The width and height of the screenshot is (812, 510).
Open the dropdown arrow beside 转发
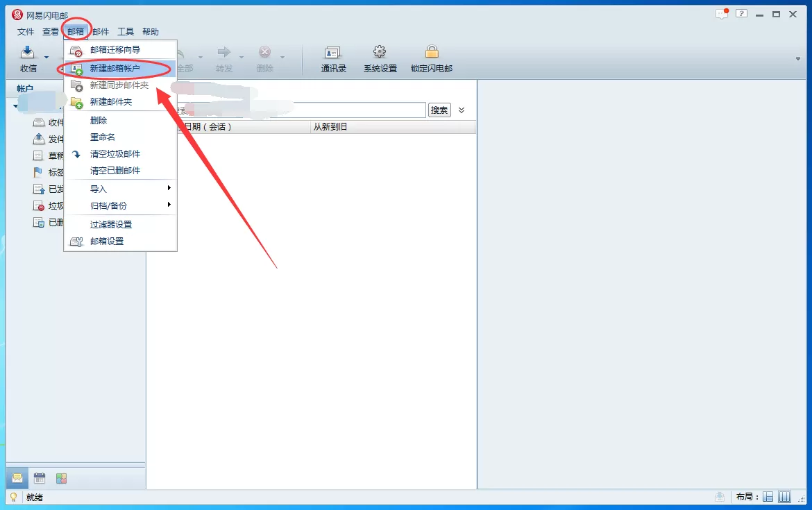click(x=242, y=57)
